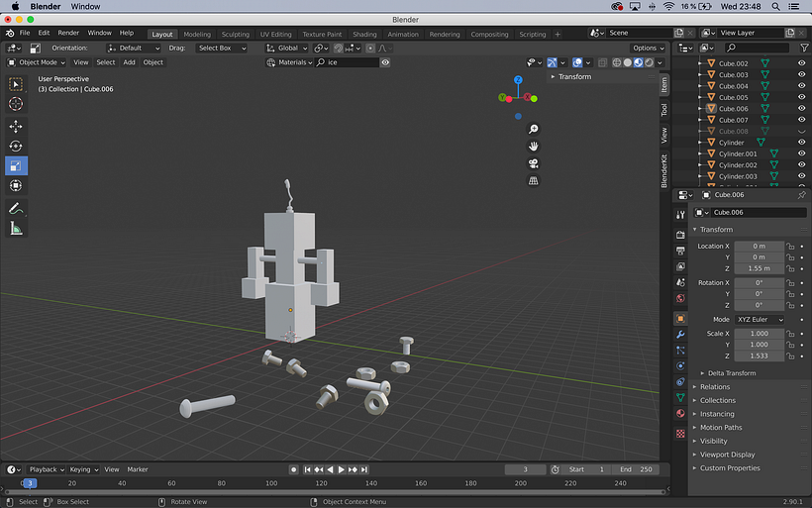
Task: Hide Cube.002 in viewport
Action: tap(802, 63)
